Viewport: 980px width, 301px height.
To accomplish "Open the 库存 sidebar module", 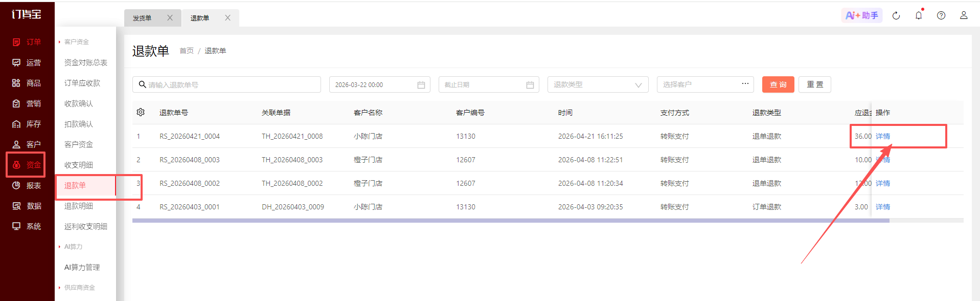I will (27, 124).
